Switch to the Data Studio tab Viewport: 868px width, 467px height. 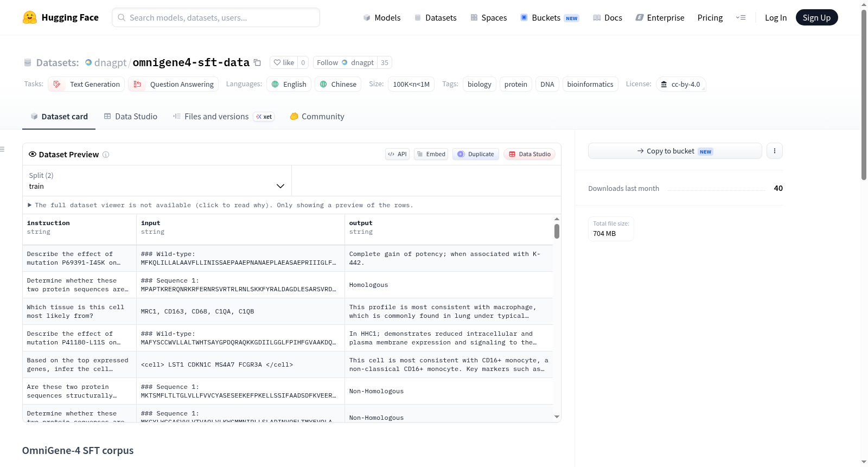131,116
